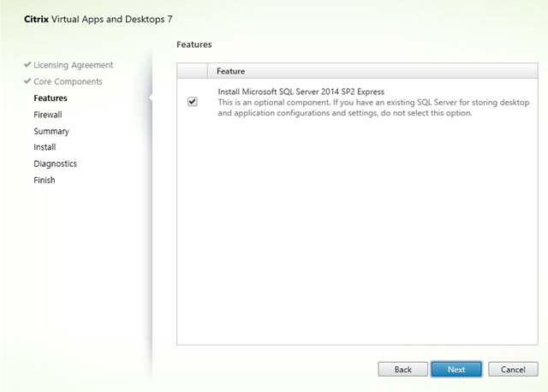548x392 pixels.
Task: Go back with the Back button
Action: pyautogui.click(x=402, y=369)
